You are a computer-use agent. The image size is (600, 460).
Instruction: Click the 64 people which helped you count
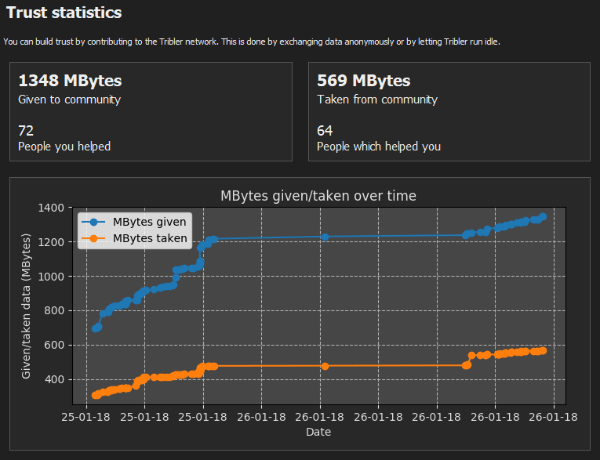pyautogui.click(x=325, y=131)
